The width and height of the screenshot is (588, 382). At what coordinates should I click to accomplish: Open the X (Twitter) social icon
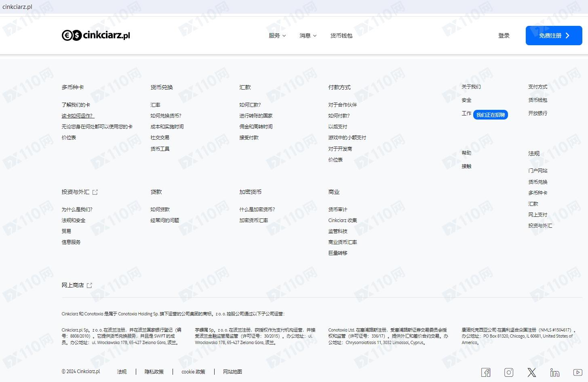pos(532,372)
